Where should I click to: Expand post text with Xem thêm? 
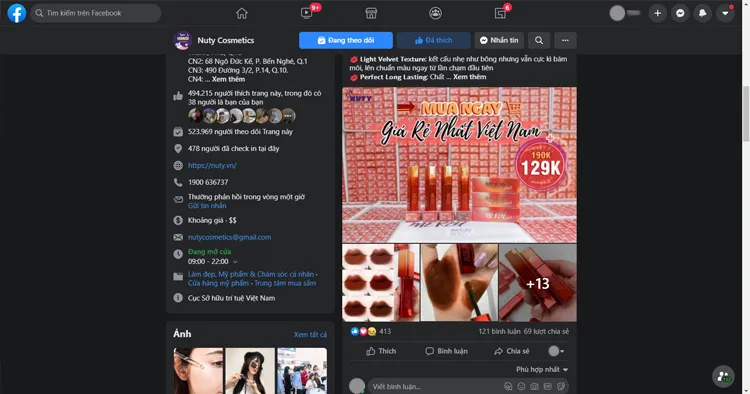pyautogui.click(x=470, y=77)
